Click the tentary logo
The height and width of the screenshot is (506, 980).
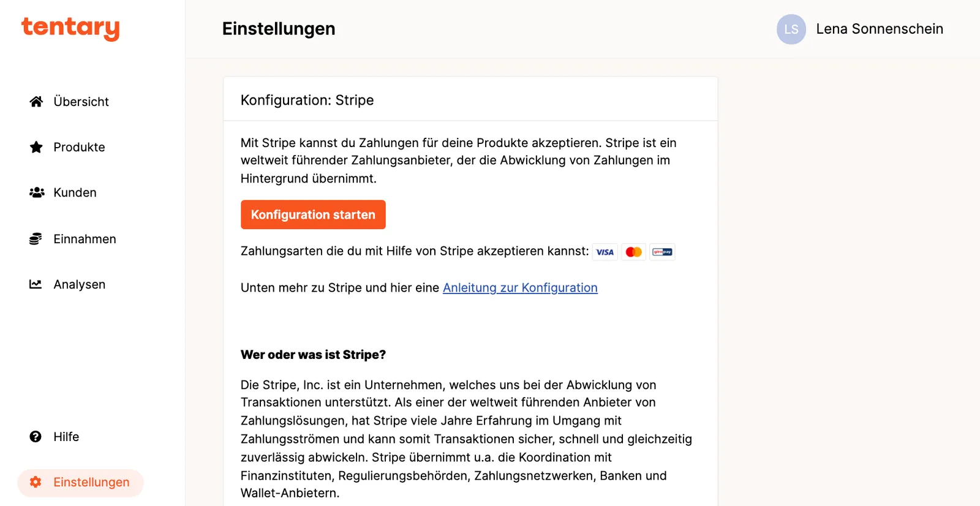(x=70, y=28)
